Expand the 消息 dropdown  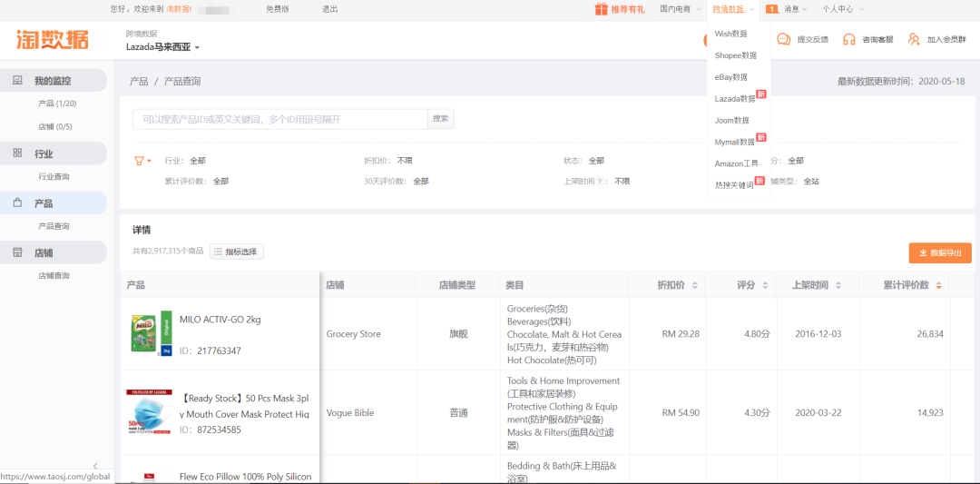tap(795, 9)
